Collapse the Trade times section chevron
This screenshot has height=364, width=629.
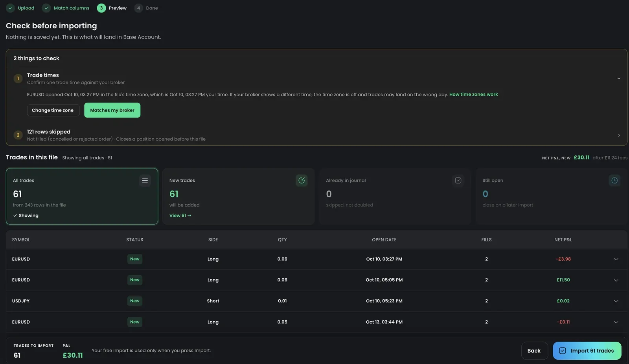click(x=619, y=79)
